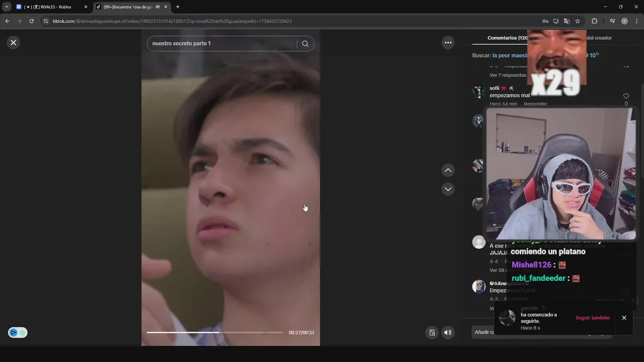
Task: Reply to sofii's comment via Responder
Action: (535, 104)
